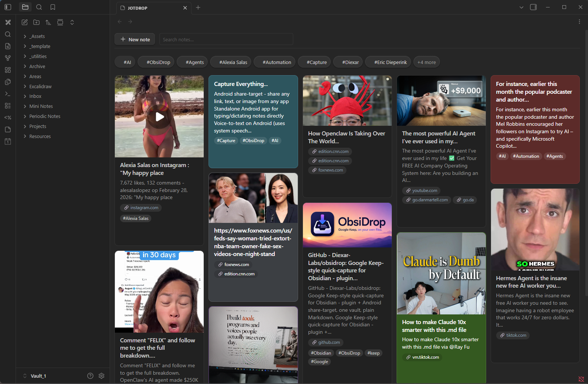
Task: Play the Alexia Salas Instagram video
Action: 160,117
